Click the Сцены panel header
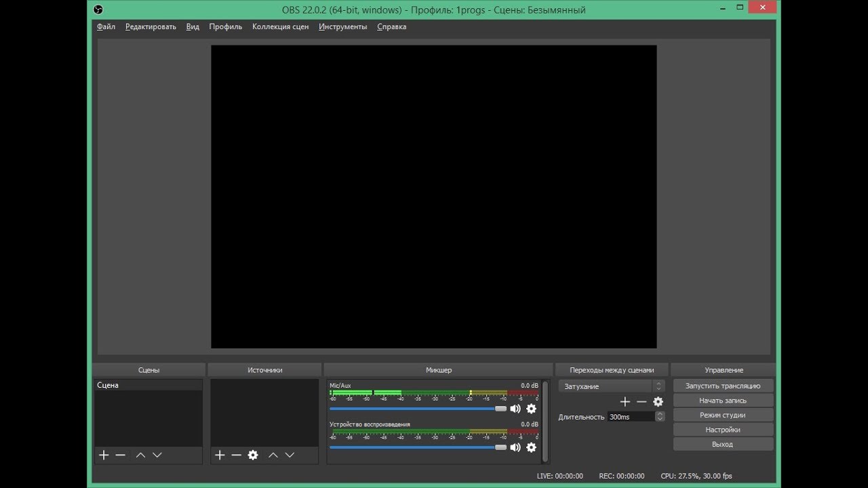The width and height of the screenshot is (868, 488). point(149,370)
